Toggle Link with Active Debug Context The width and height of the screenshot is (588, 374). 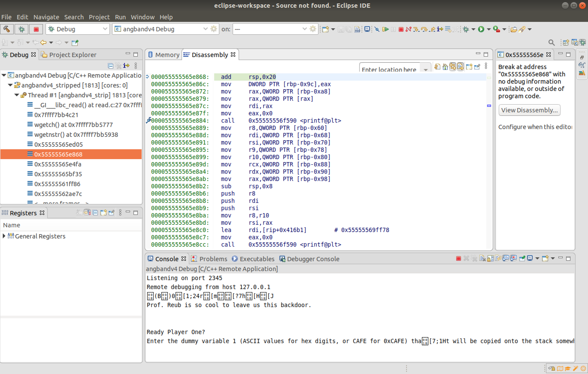point(453,67)
